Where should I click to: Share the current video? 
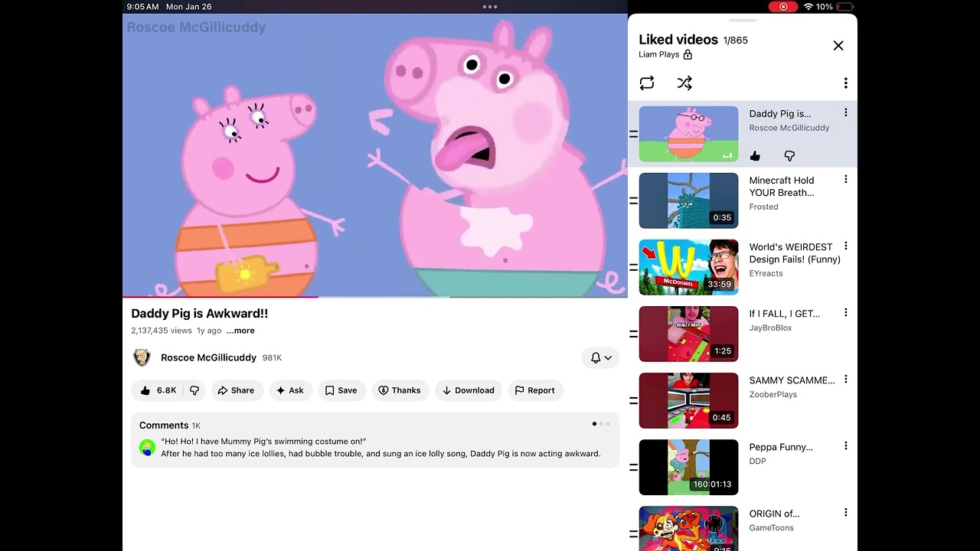click(x=236, y=390)
